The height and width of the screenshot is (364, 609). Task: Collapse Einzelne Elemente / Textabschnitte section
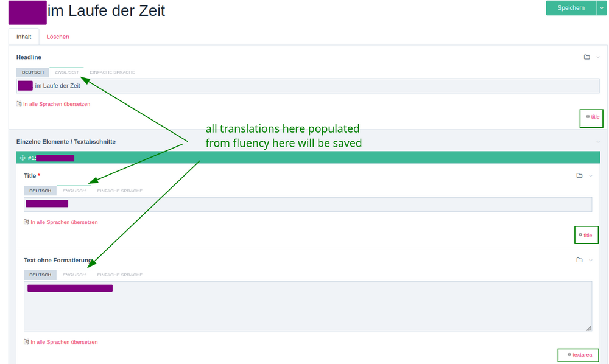tap(598, 142)
